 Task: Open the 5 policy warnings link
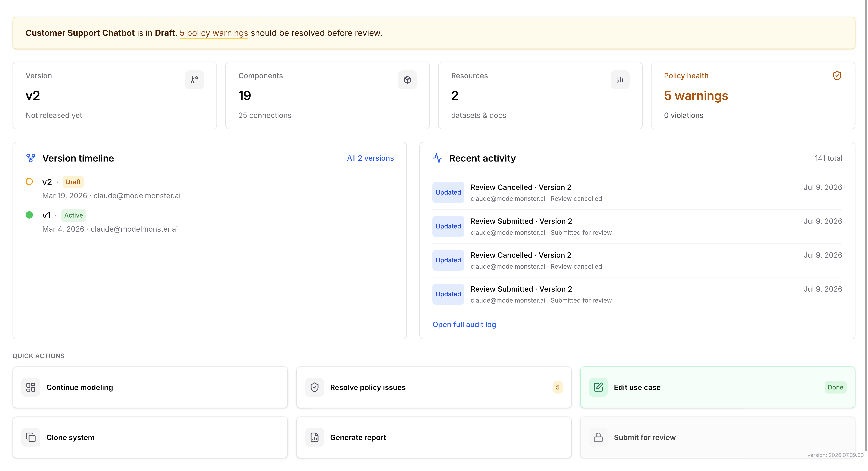coord(214,33)
